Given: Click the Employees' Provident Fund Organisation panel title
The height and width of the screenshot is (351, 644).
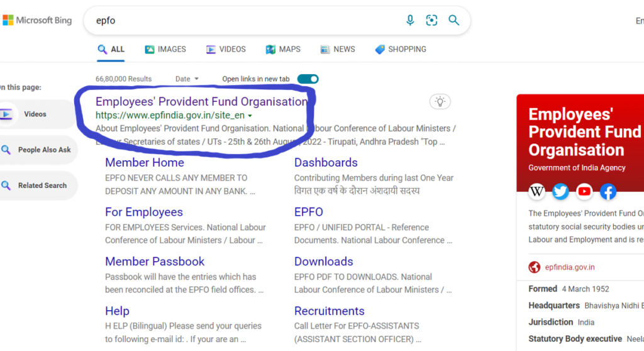Looking at the screenshot, I should tap(585, 132).
